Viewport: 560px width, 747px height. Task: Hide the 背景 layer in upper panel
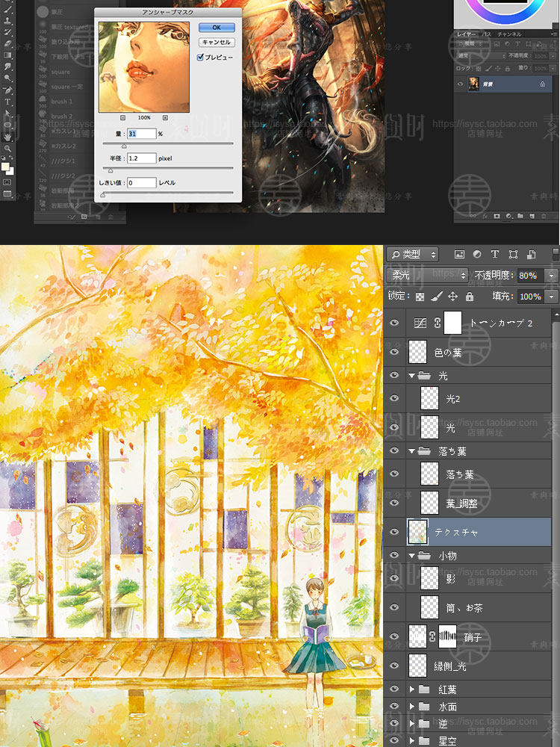[x=461, y=84]
